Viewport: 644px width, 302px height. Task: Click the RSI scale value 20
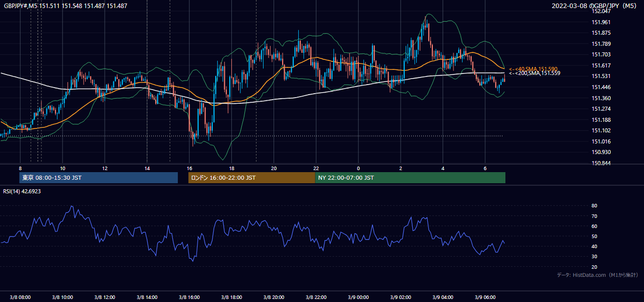click(594, 267)
